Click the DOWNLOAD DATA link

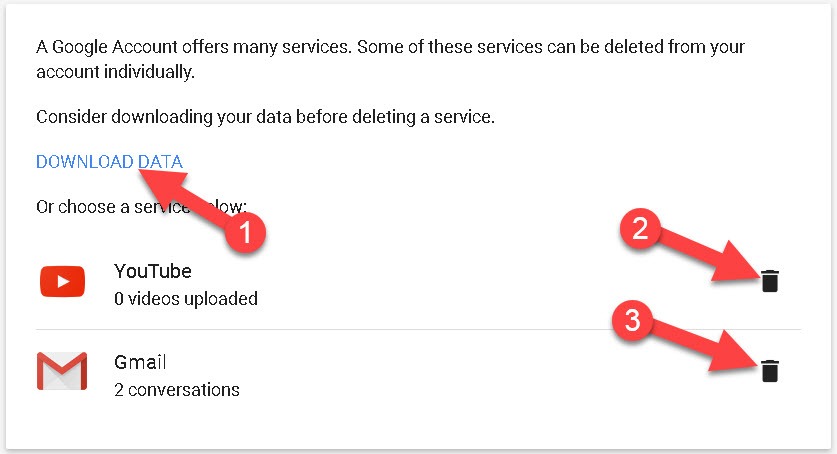[x=109, y=162]
